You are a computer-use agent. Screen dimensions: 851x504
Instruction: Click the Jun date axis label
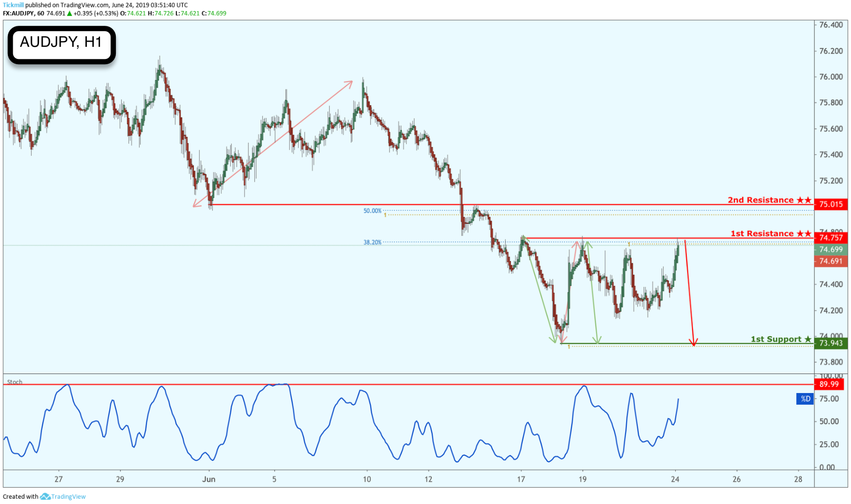209,479
